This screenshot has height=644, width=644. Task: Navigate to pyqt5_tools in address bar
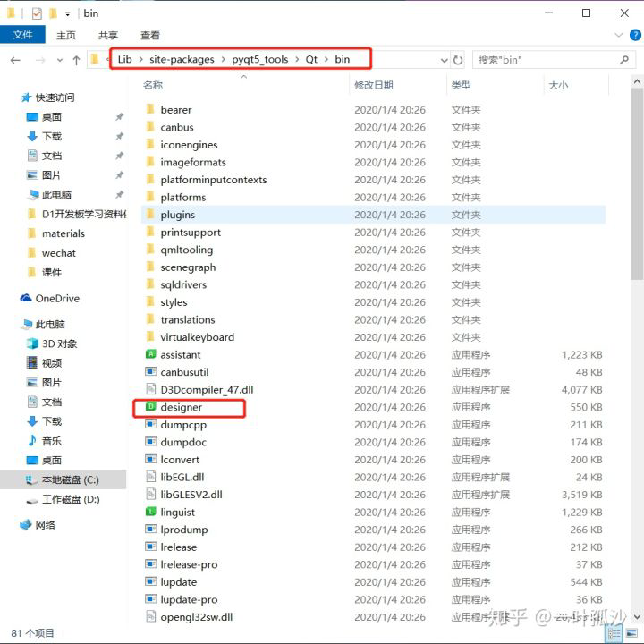(x=260, y=60)
